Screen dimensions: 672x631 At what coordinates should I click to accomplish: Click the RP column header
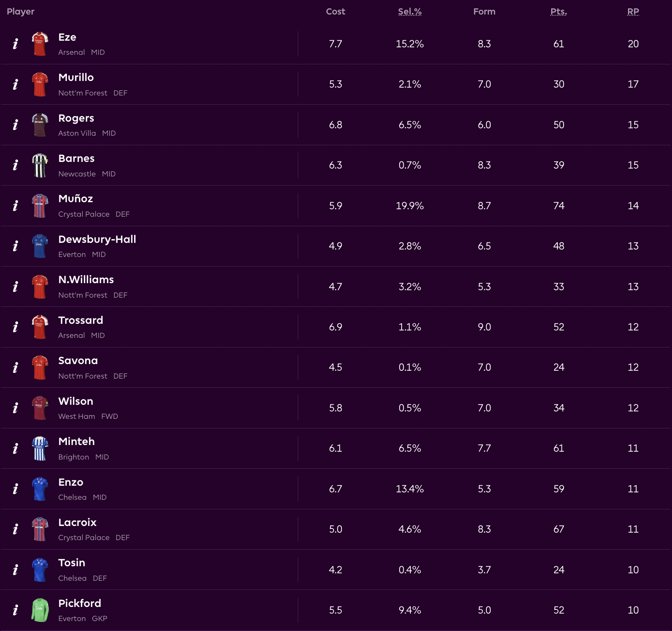click(x=633, y=12)
